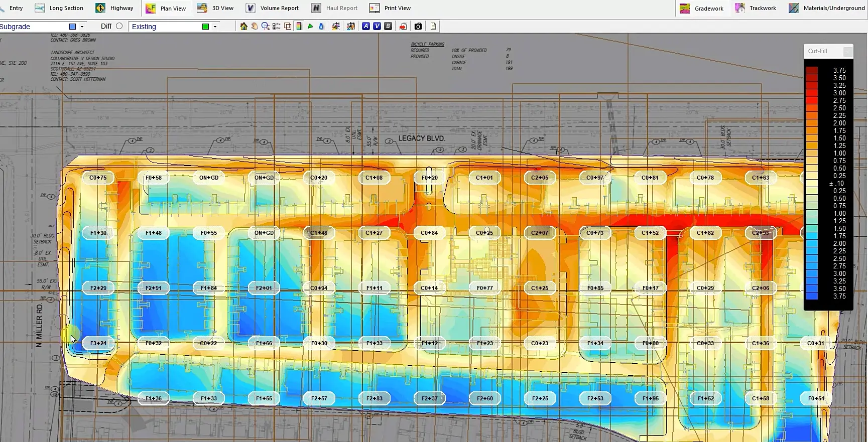Select the pan hand tool
The image size is (868, 442).
255,27
